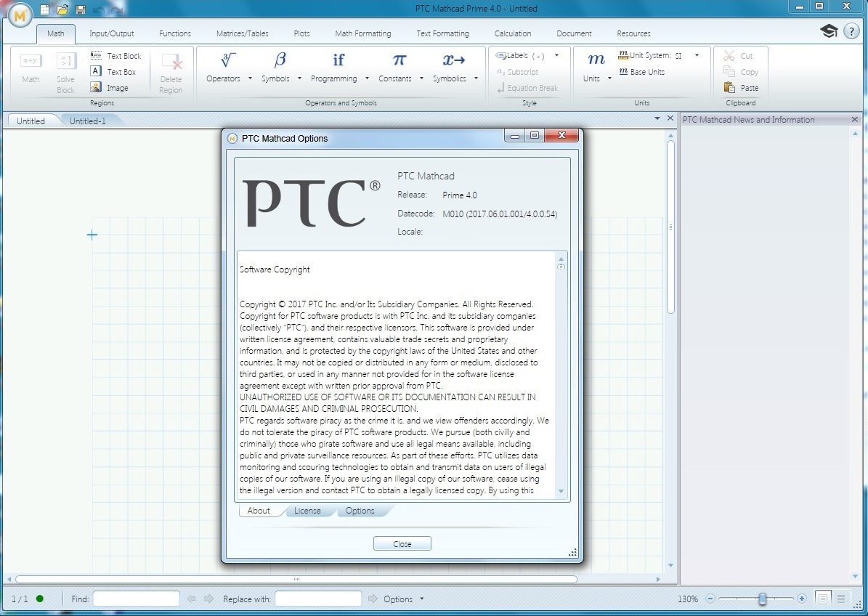The image size is (868, 616).
Task: Click the zoom slider handle
Action: (x=763, y=599)
